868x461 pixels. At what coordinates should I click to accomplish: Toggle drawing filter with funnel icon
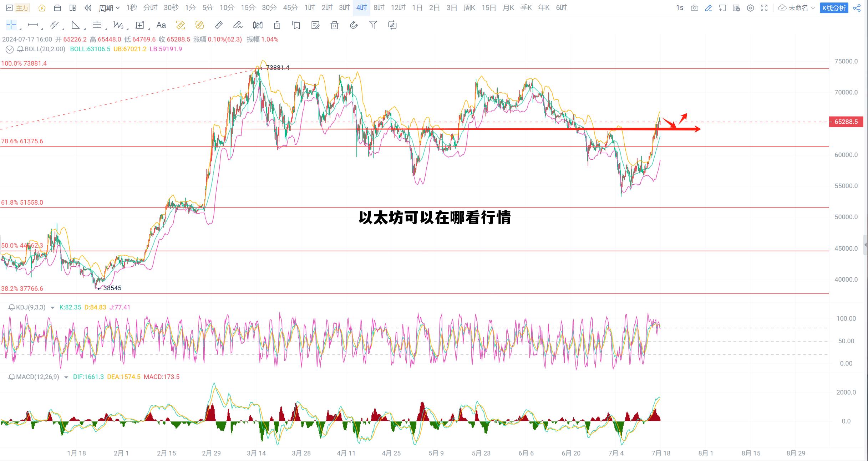pyautogui.click(x=373, y=25)
